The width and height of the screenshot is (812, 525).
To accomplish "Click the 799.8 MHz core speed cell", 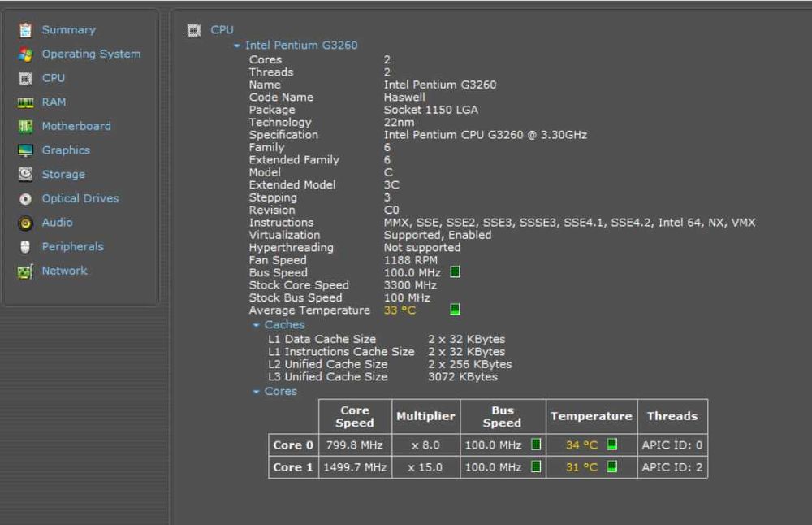I will (x=355, y=445).
